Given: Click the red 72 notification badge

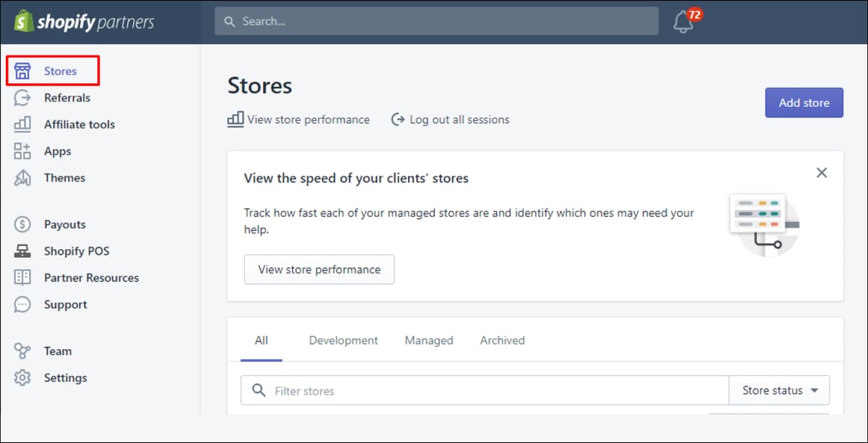Looking at the screenshot, I should (x=694, y=14).
